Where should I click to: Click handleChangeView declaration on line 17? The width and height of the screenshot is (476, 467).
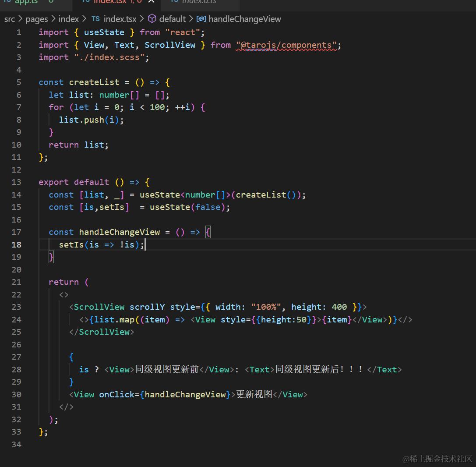point(119,232)
